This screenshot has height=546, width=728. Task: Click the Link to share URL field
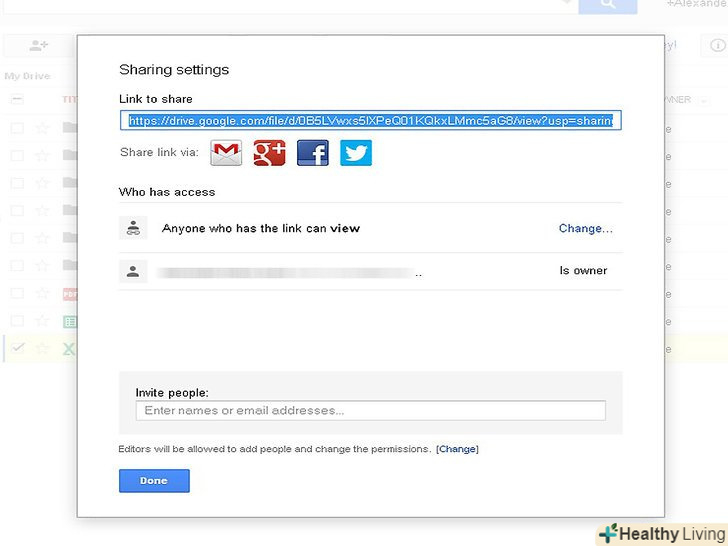pos(370,120)
